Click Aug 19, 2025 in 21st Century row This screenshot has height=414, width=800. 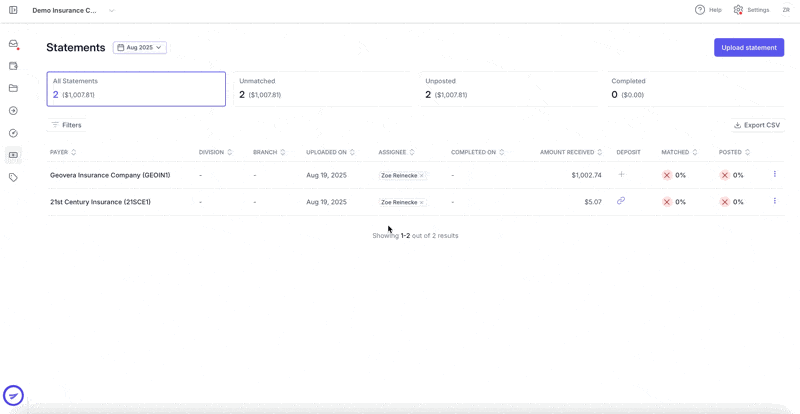coord(327,202)
